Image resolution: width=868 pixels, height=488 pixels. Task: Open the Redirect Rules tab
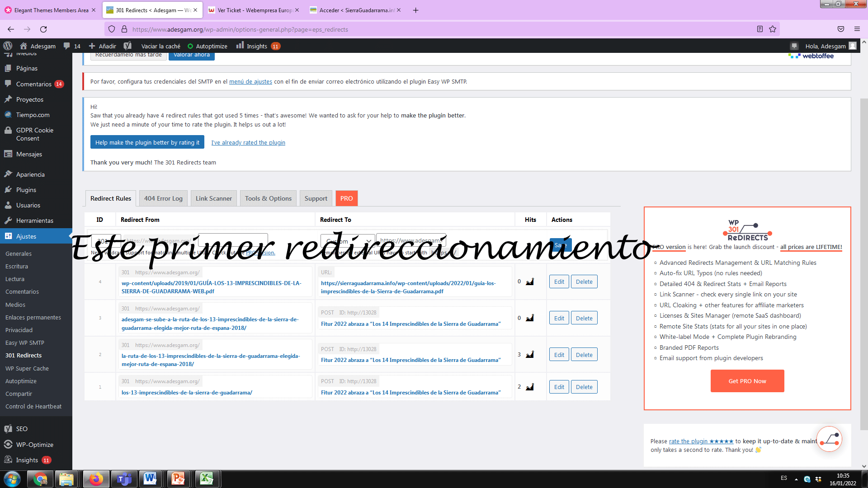pos(111,198)
